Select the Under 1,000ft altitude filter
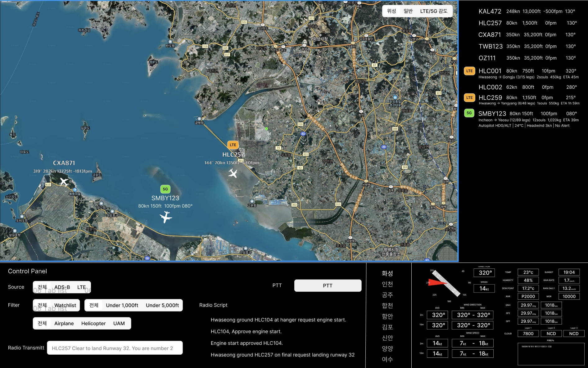This screenshot has height=368, width=588. click(x=122, y=305)
